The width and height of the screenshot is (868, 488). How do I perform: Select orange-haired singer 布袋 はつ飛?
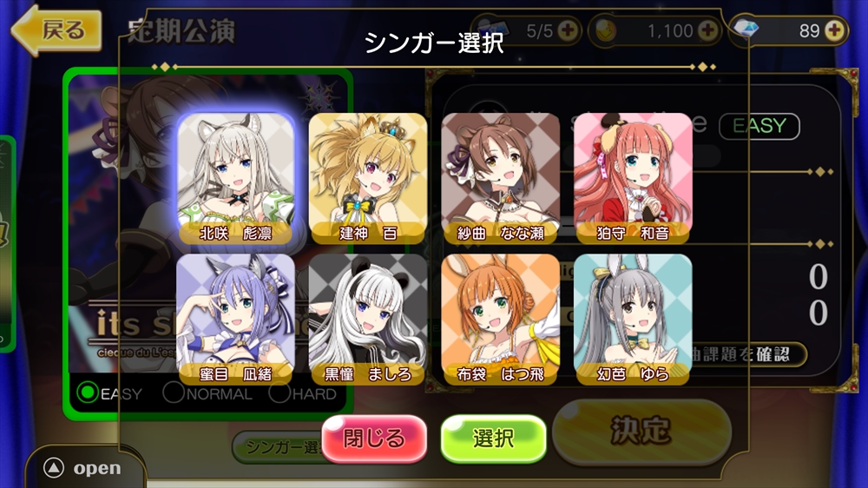click(500, 320)
